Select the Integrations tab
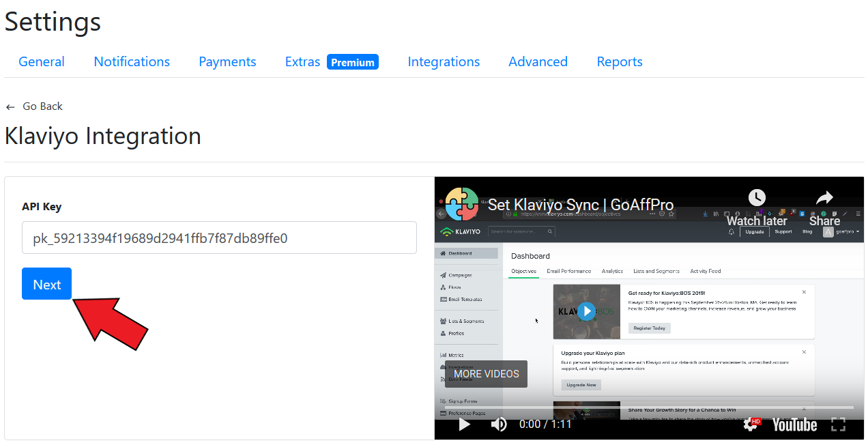 click(x=444, y=61)
